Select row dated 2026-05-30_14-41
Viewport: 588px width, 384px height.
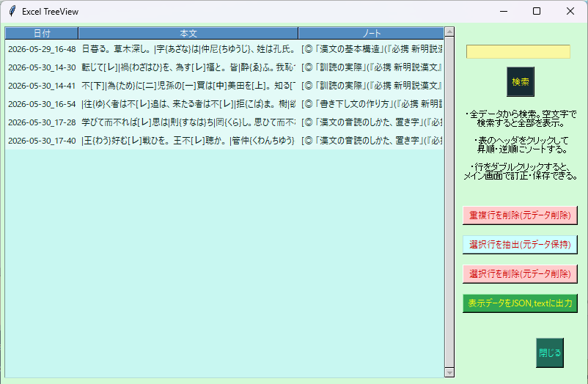224,86
